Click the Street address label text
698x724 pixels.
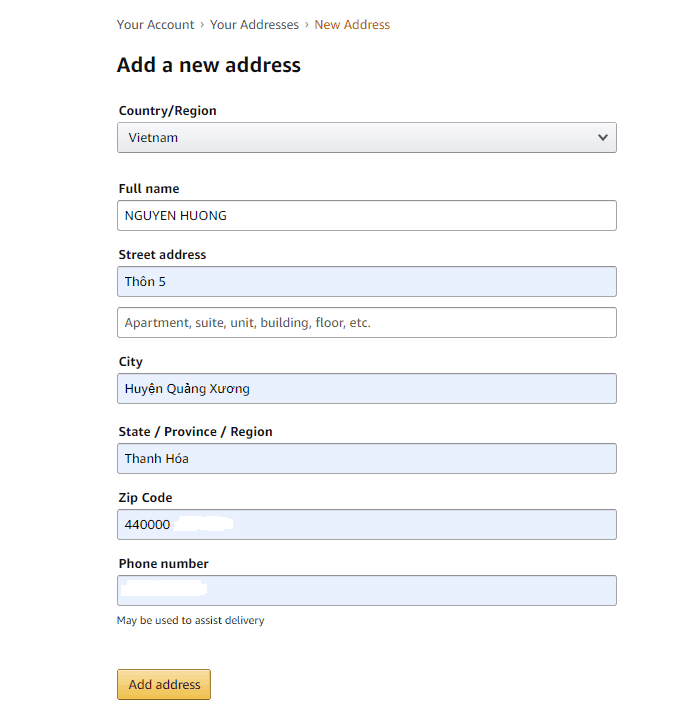[162, 255]
